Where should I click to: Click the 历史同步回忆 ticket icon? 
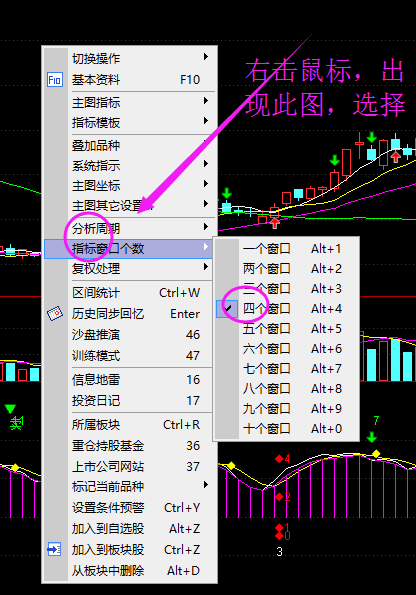click(55, 314)
